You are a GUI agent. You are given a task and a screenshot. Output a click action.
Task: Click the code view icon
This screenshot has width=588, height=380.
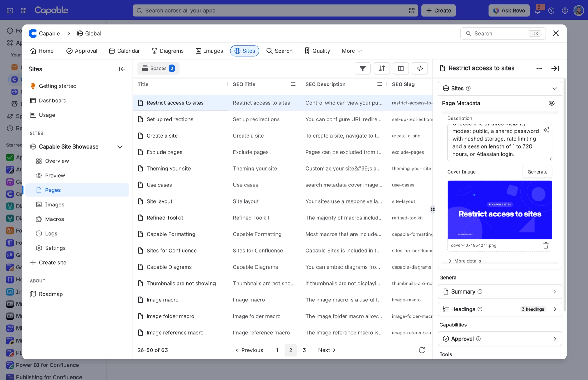click(x=420, y=69)
